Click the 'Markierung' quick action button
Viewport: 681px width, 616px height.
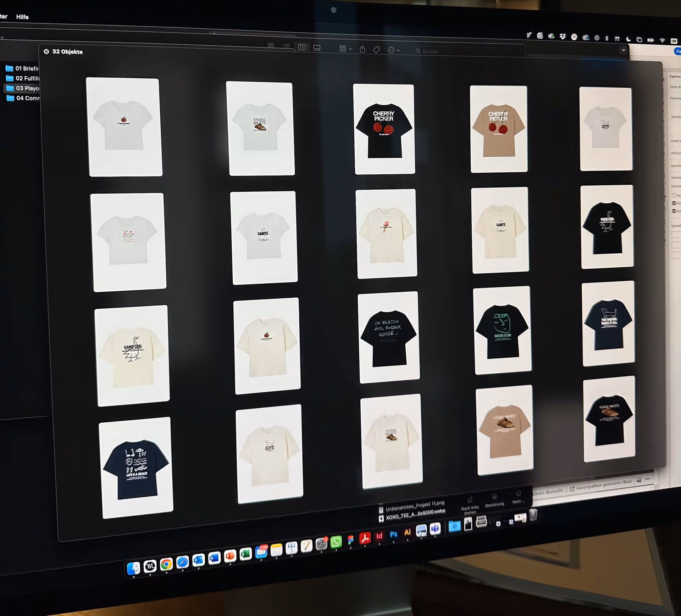click(494, 500)
